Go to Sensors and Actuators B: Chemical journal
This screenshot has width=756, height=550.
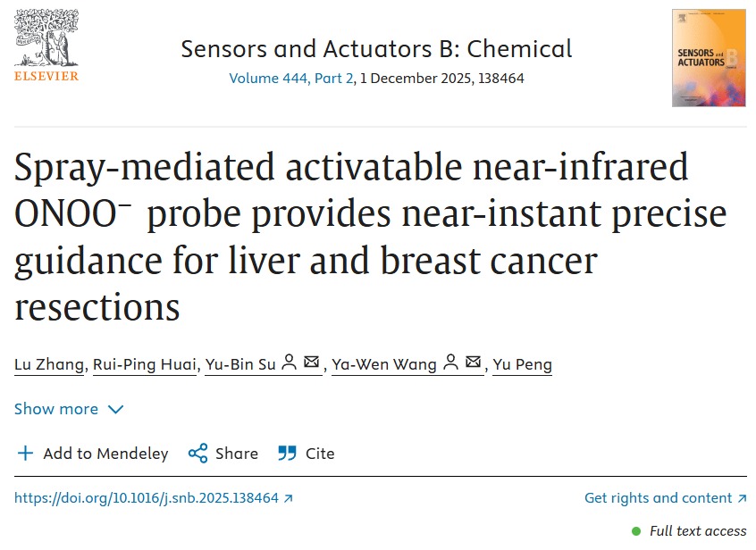click(x=376, y=48)
